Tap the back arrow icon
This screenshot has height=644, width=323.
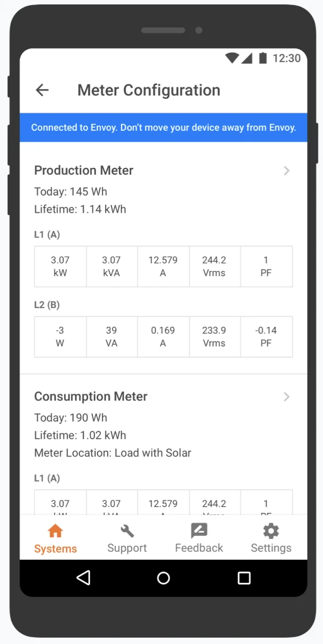pos(42,90)
